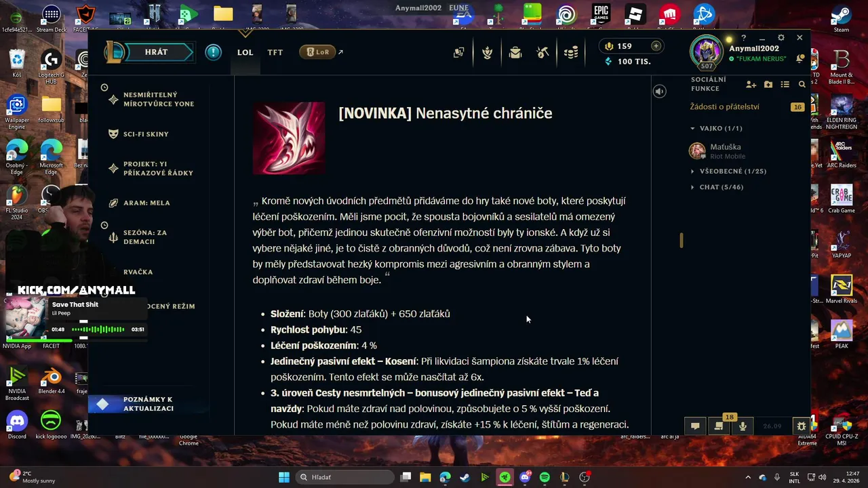868x488 pixels.
Task: Open the CPUID CPU-Z MSI shortcut
Action: pyautogui.click(x=842, y=428)
